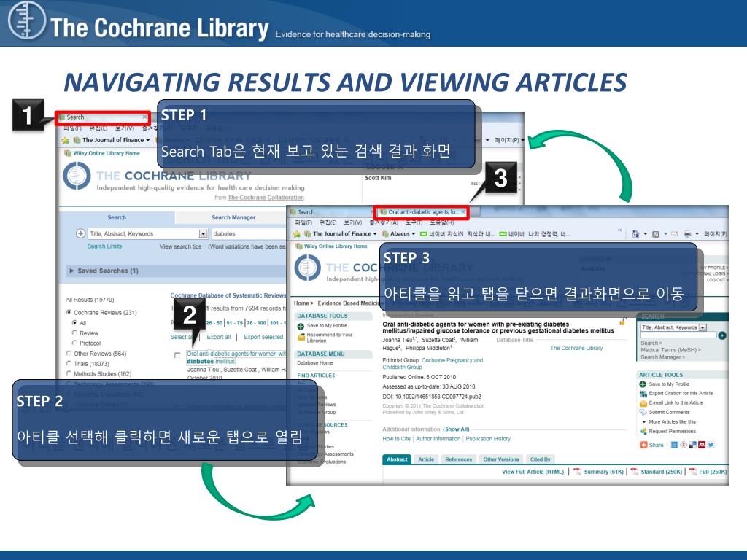Click the red Share plus icon

point(643,445)
